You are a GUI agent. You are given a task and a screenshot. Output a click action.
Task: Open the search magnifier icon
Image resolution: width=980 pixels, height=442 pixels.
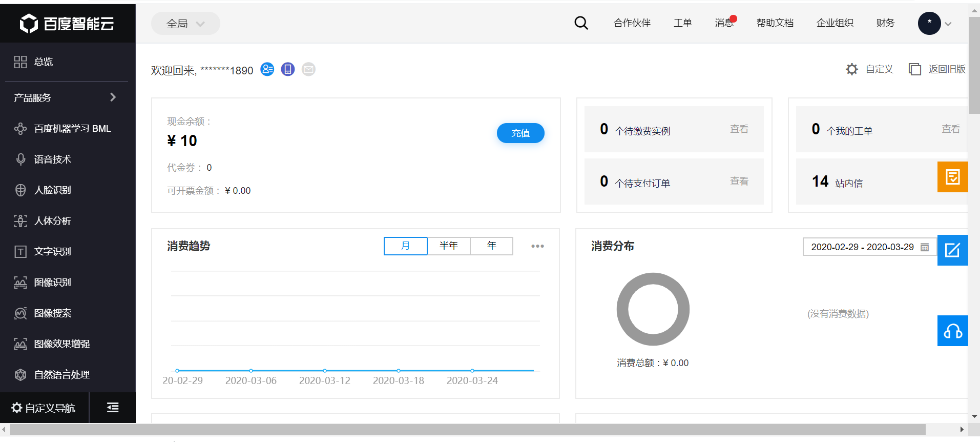(581, 23)
